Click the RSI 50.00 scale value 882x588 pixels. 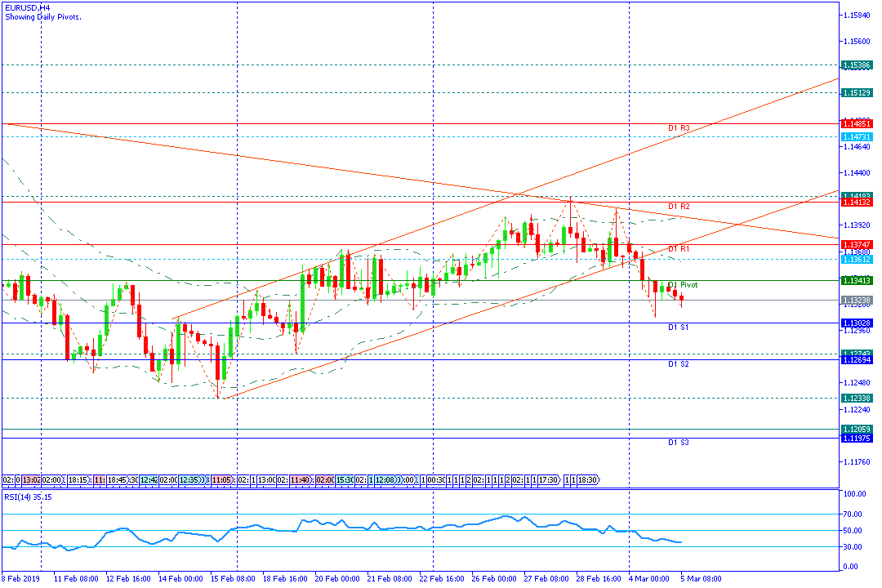853,530
